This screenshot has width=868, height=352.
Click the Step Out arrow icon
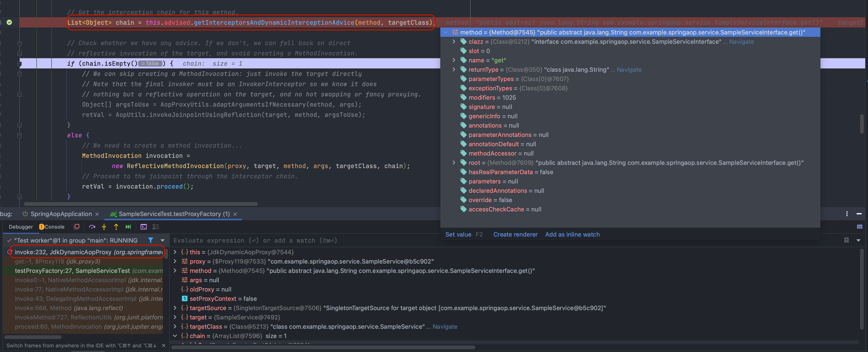pyautogui.click(x=116, y=227)
